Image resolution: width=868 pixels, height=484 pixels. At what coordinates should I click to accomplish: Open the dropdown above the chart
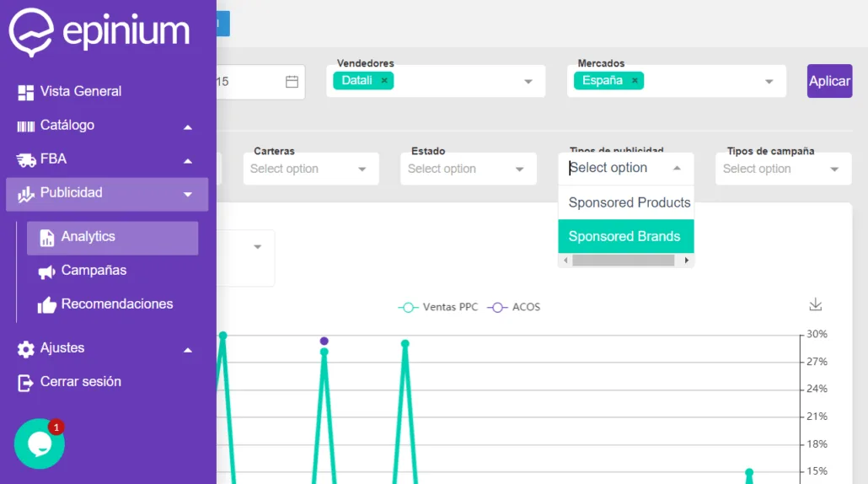coord(257,246)
